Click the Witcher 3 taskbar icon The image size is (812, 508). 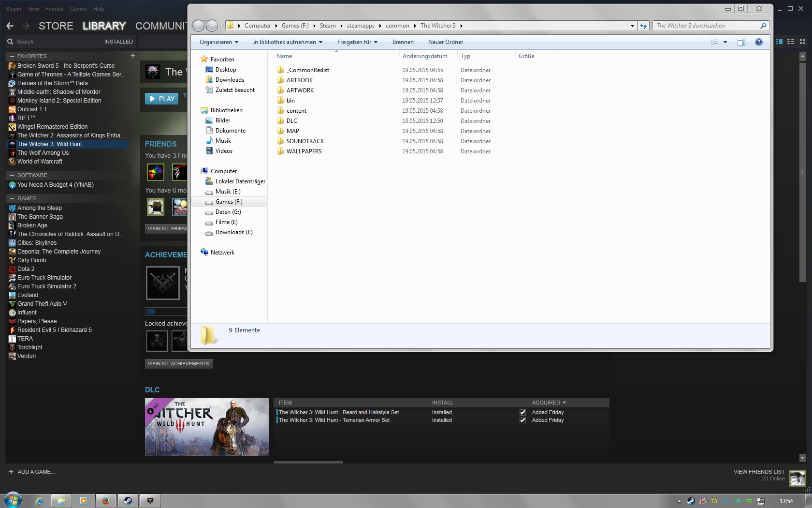pos(150,501)
